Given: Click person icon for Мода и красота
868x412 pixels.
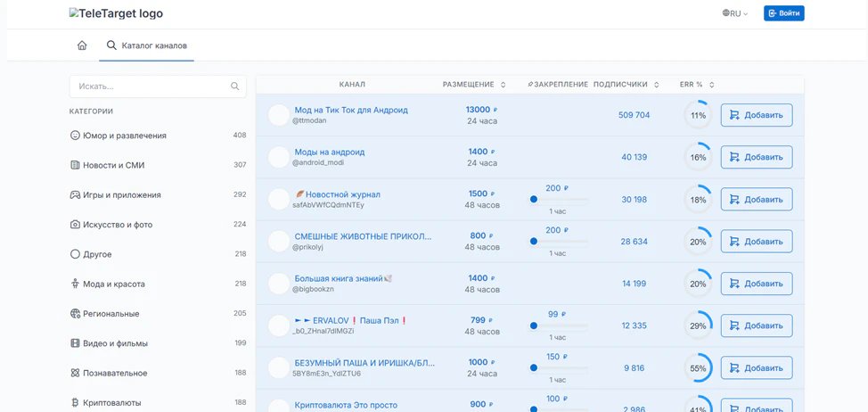Looking at the screenshot, I should (x=75, y=284).
